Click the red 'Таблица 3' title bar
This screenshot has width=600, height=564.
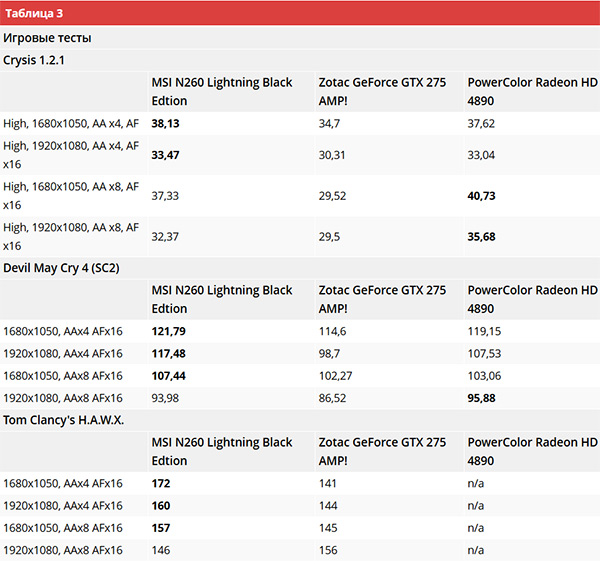(x=300, y=13)
